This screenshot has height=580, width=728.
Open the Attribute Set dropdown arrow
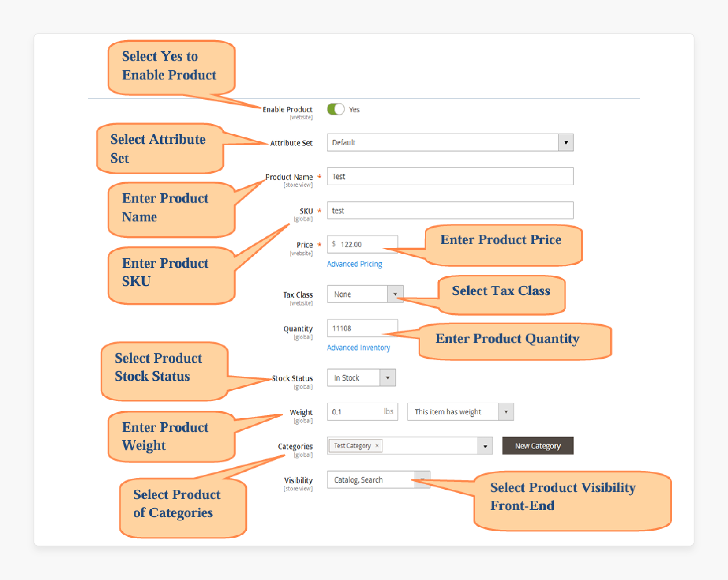(x=566, y=143)
